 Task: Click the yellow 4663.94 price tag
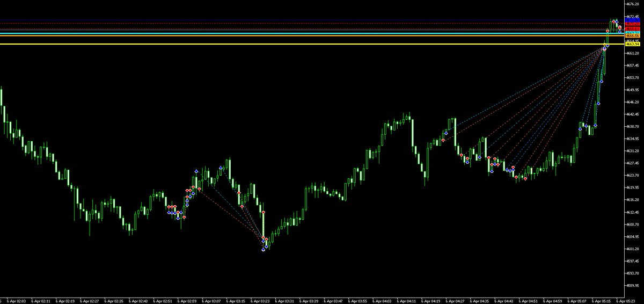pyautogui.click(x=632, y=44)
